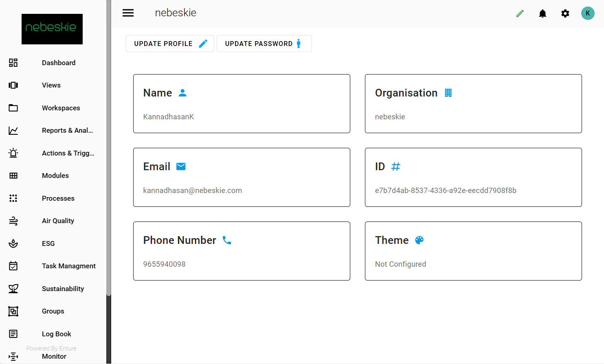Image resolution: width=604 pixels, height=364 pixels.
Task: Open the settings gear
Action: [x=565, y=13]
